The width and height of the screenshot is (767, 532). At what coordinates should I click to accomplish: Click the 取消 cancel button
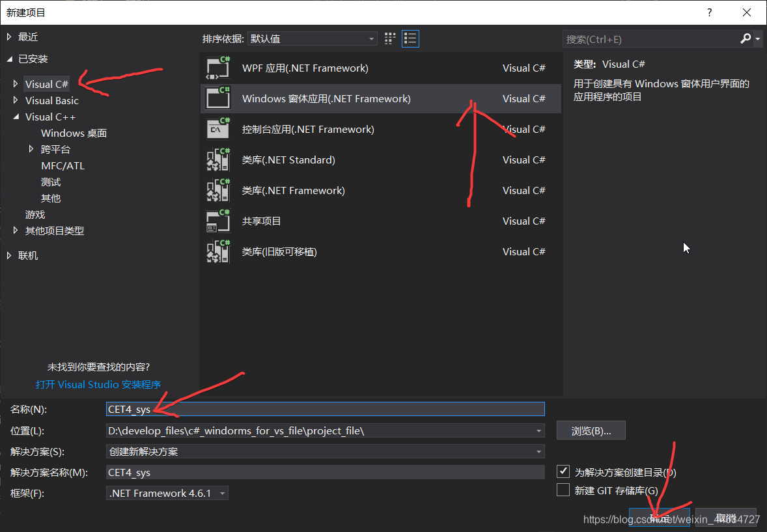click(x=726, y=517)
